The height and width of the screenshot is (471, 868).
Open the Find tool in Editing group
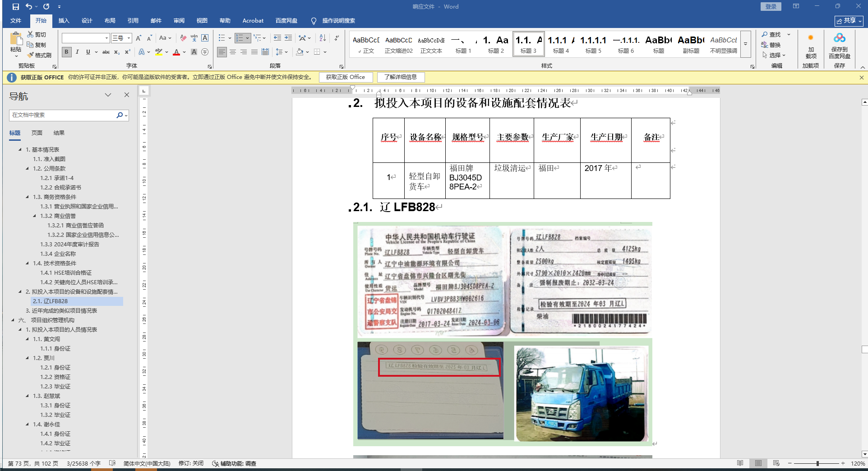coord(771,34)
